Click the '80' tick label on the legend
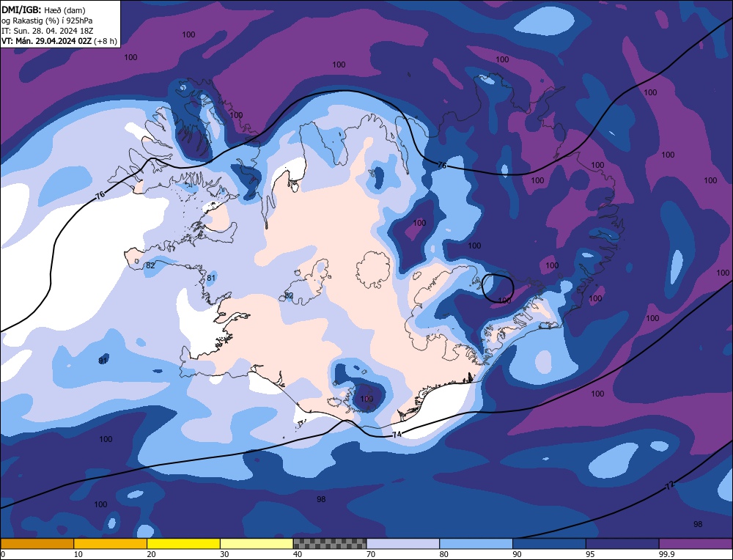Screen dimensions: 733x560 (444, 554)
